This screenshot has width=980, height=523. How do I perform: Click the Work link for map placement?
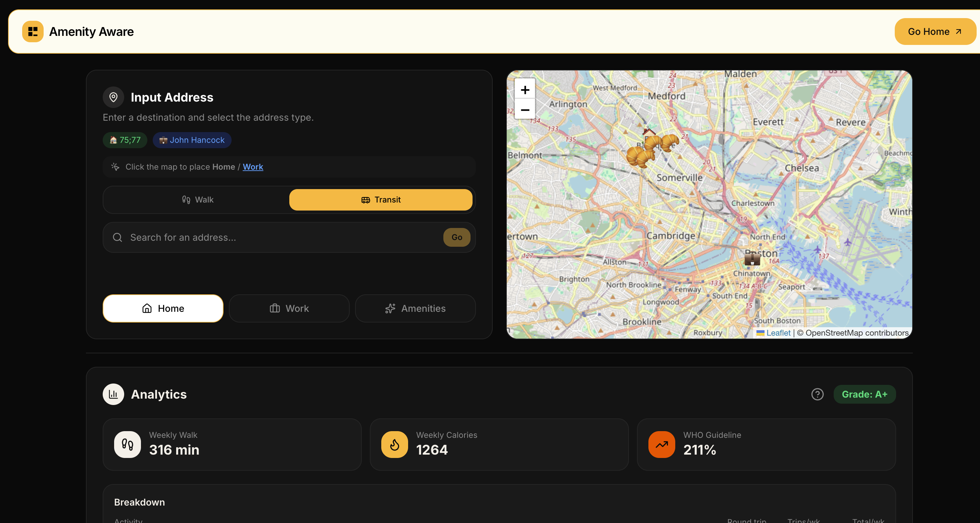[x=253, y=167]
